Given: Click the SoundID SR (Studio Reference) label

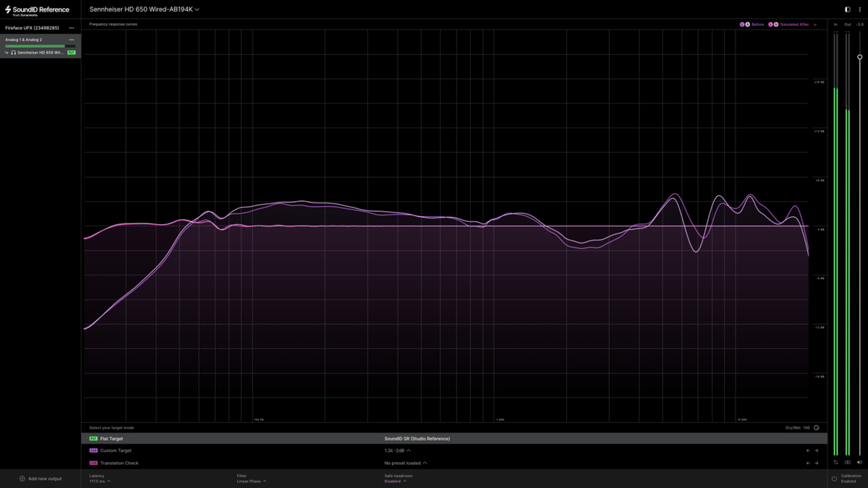Looking at the screenshot, I should [417, 439].
